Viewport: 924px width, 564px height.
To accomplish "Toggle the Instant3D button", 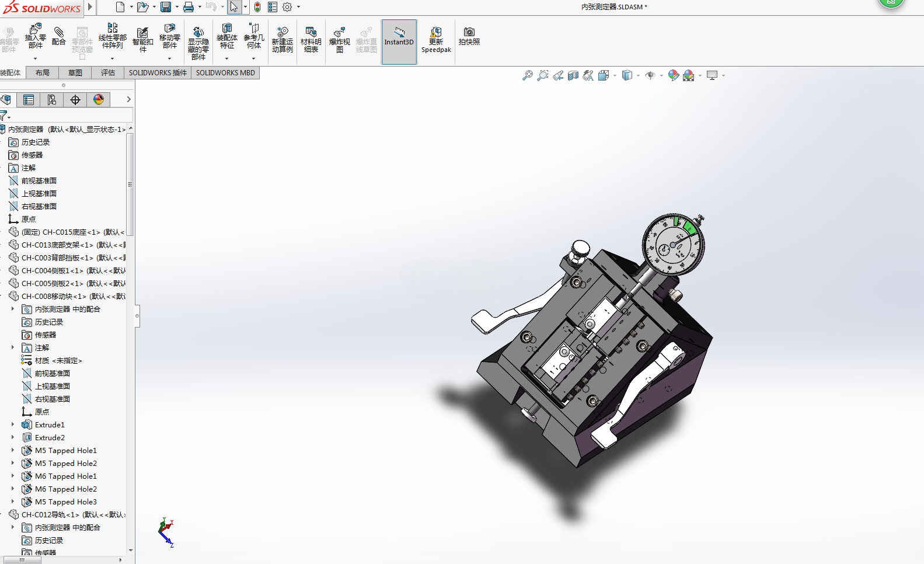I will click(x=399, y=41).
